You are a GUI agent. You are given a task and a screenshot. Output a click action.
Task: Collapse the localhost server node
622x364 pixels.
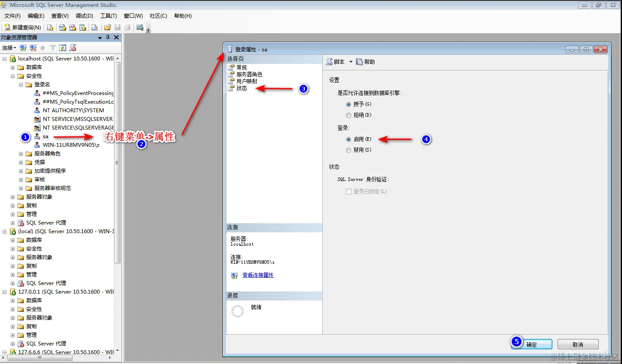click(5, 59)
